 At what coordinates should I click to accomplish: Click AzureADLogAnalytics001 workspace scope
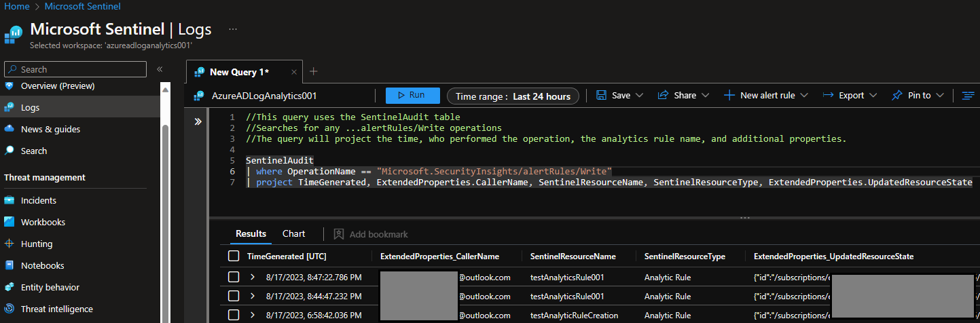point(264,96)
